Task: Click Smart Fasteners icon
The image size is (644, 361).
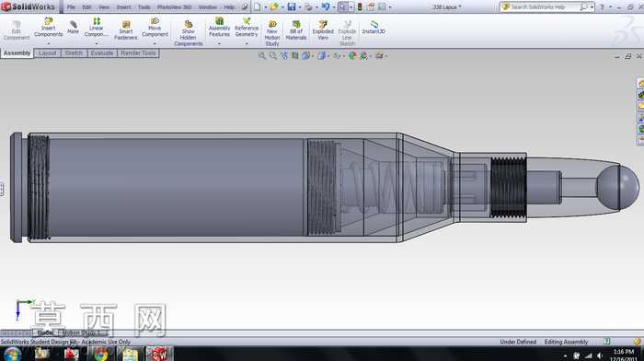Action: tap(126, 30)
